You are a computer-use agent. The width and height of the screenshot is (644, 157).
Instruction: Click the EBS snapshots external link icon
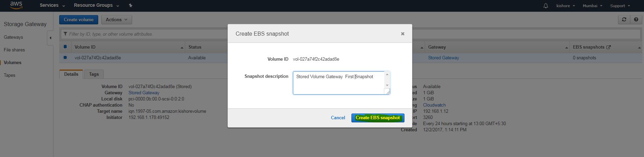(x=608, y=47)
